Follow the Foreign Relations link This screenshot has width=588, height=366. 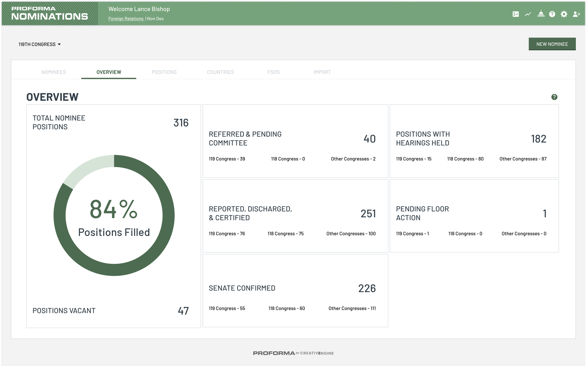click(126, 19)
